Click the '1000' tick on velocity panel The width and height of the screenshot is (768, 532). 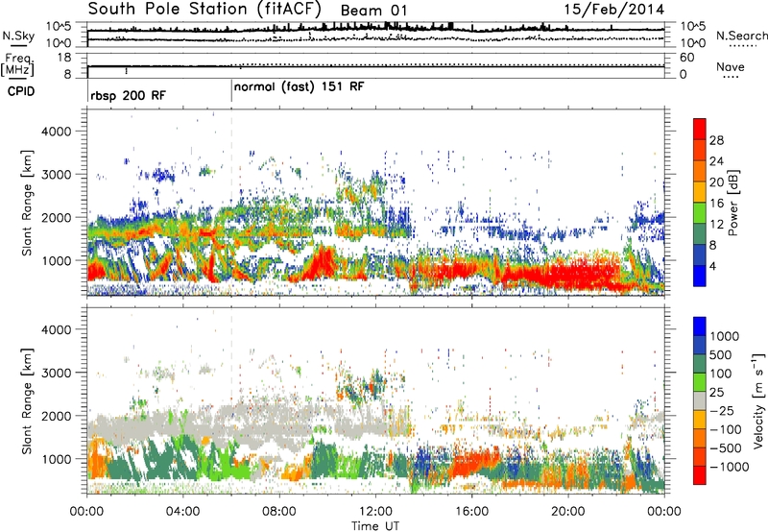pyautogui.click(x=57, y=459)
